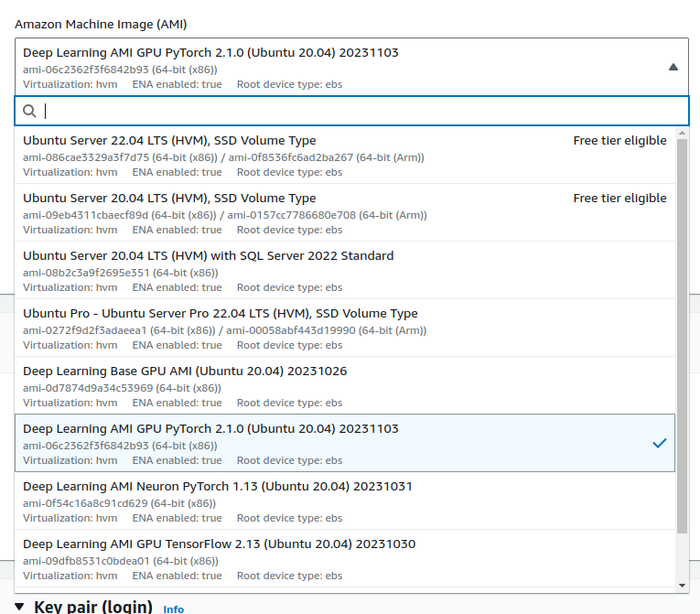Viewport: 700px width, 614px height.
Task: Click ami-09dfb8531c0bdea01 ID text
Action: 86,561
